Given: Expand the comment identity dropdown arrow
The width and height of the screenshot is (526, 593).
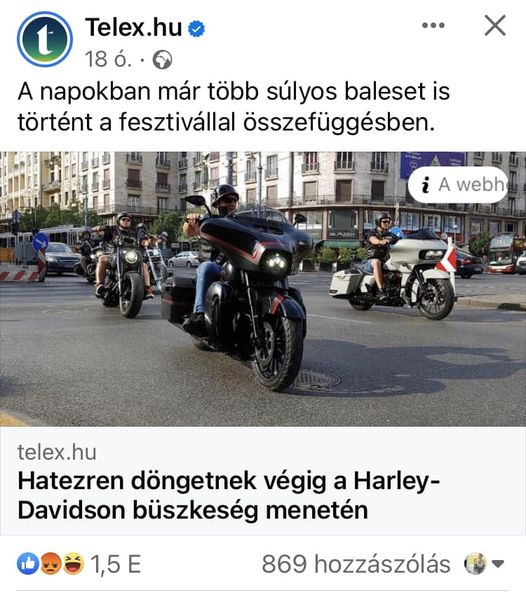Looking at the screenshot, I should tap(498, 564).
